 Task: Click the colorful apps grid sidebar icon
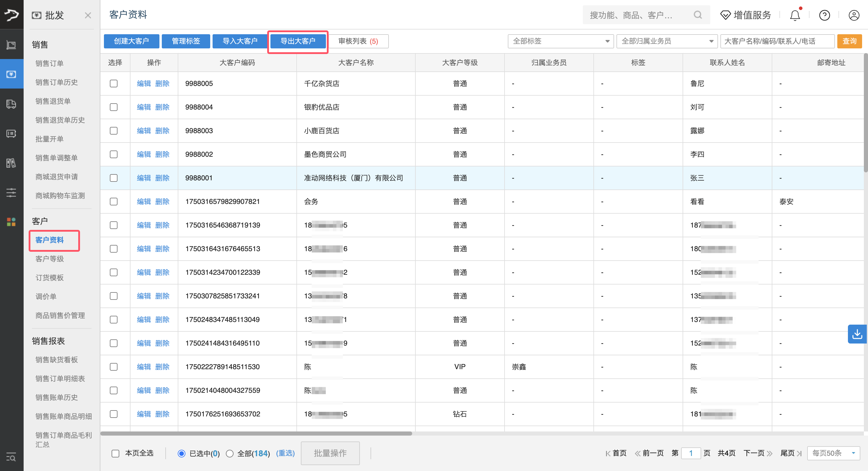(x=11, y=222)
